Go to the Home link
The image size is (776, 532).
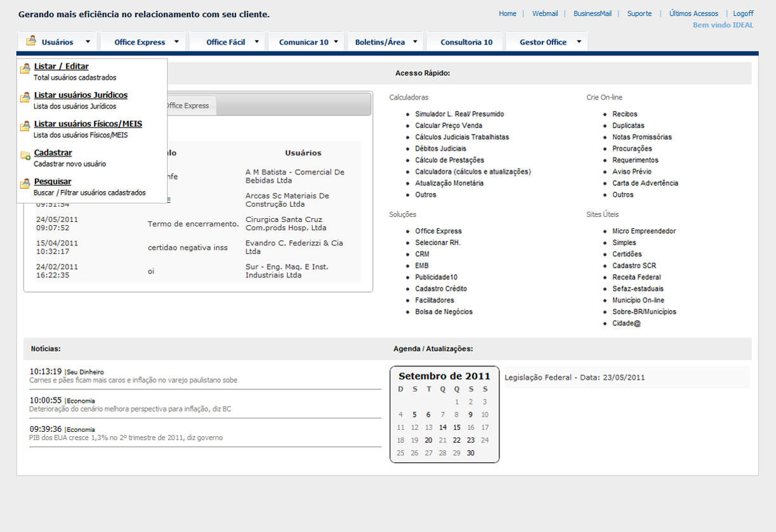tap(508, 13)
